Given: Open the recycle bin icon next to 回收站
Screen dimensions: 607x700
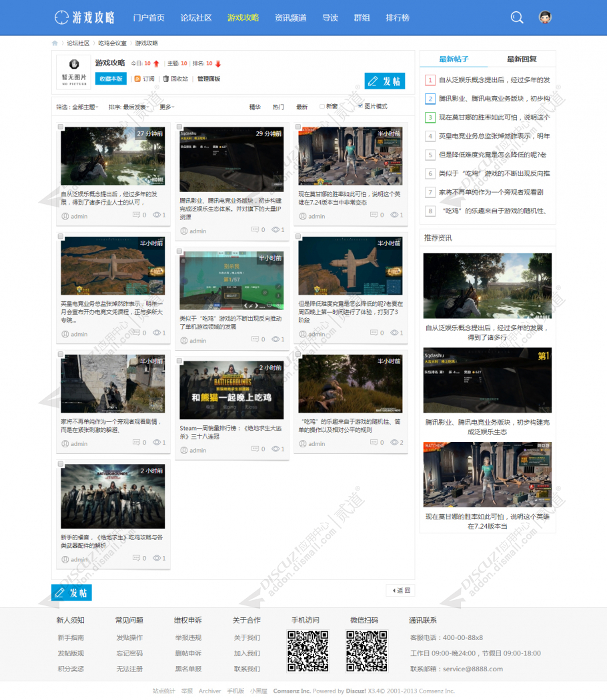Looking at the screenshot, I should [x=165, y=79].
